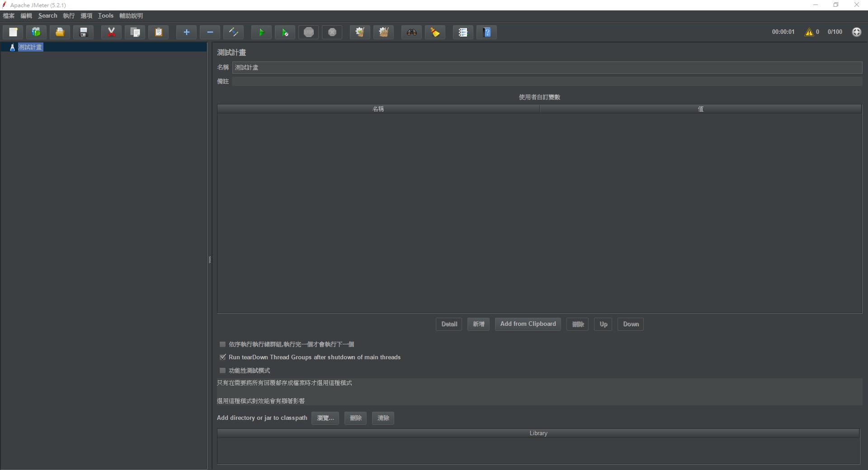868x470 pixels.
Task: Expand all nodes with plus icon
Action: click(186, 32)
